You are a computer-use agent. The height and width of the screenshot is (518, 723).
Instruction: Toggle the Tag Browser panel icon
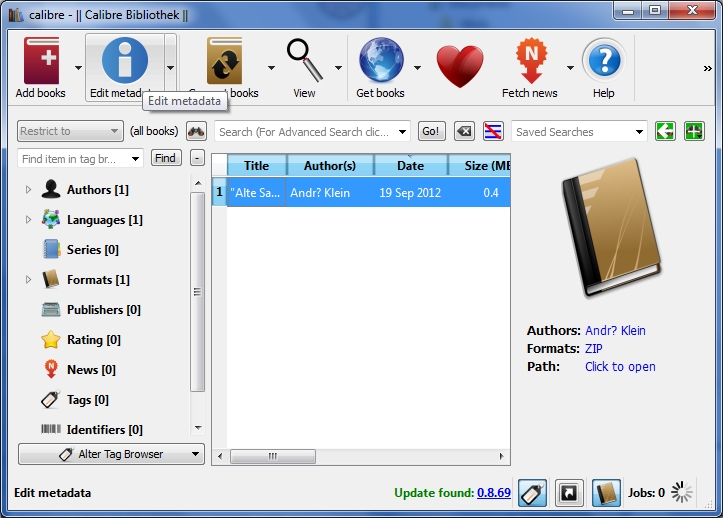click(x=533, y=493)
